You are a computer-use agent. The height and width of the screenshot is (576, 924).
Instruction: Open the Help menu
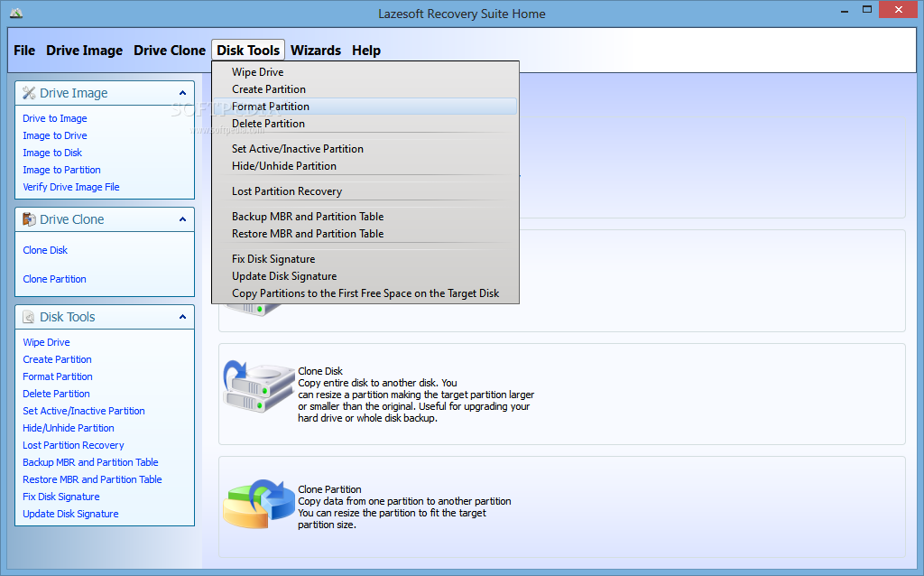(x=366, y=51)
